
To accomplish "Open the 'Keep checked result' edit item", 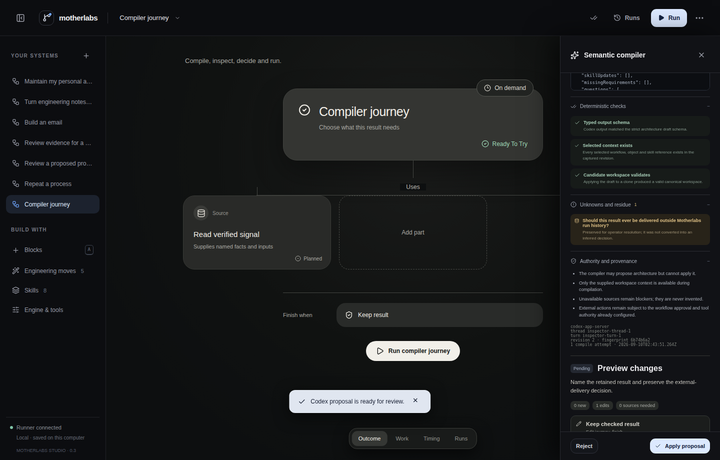I will coord(640,424).
